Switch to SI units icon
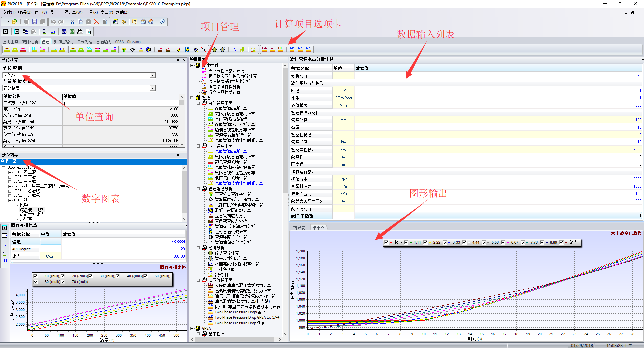The height and width of the screenshot is (348, 644). coord(45,31)
